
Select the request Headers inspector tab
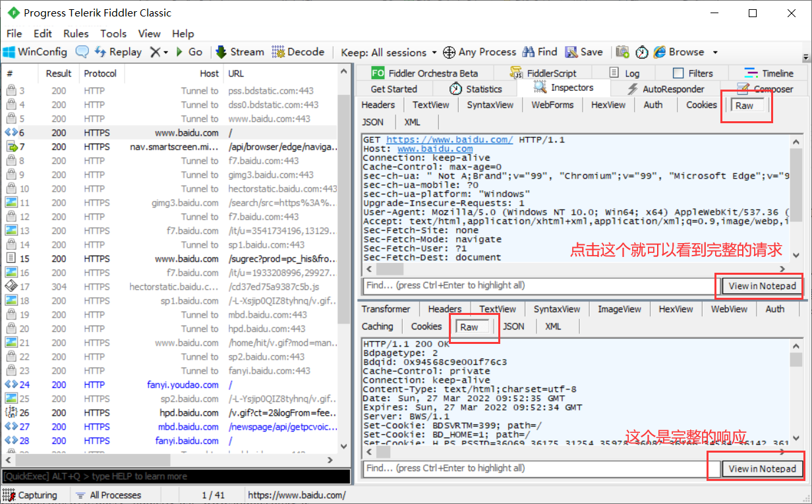pyautogui.click(x=378, y=105)
